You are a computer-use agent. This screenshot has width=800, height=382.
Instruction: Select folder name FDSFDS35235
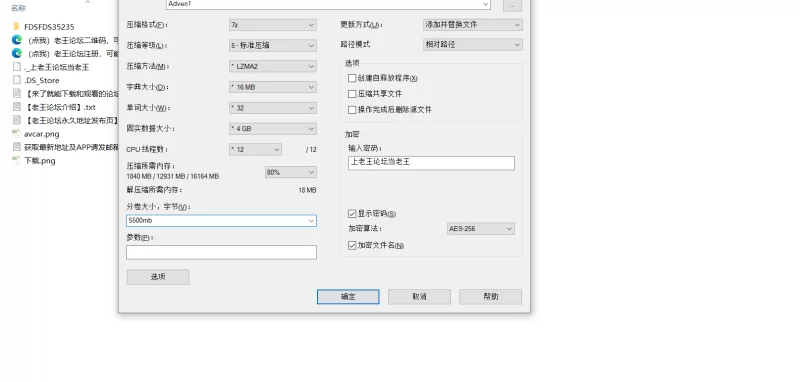[x=49, y=27]
